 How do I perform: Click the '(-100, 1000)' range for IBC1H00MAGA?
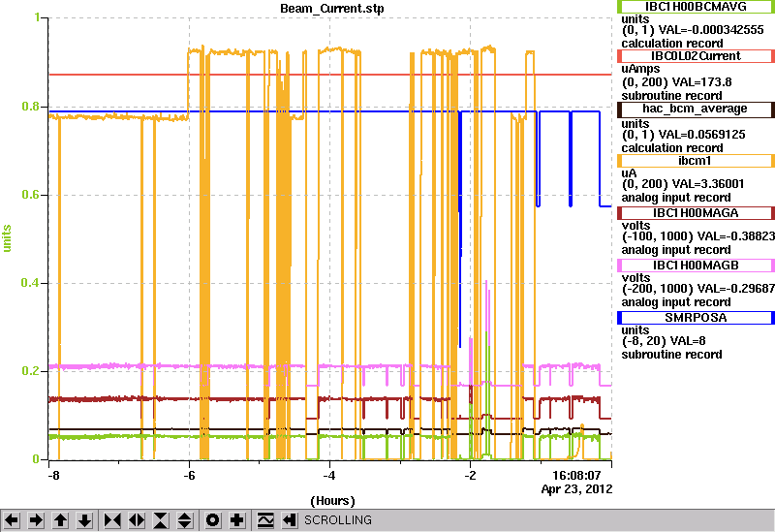pyautogui.click(x=658, y=236)
